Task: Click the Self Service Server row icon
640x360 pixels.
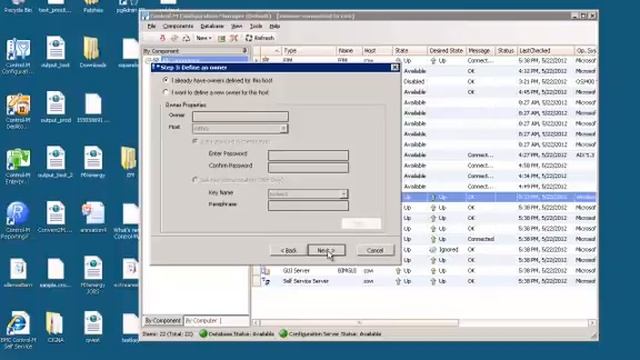Action: (266, 281)
